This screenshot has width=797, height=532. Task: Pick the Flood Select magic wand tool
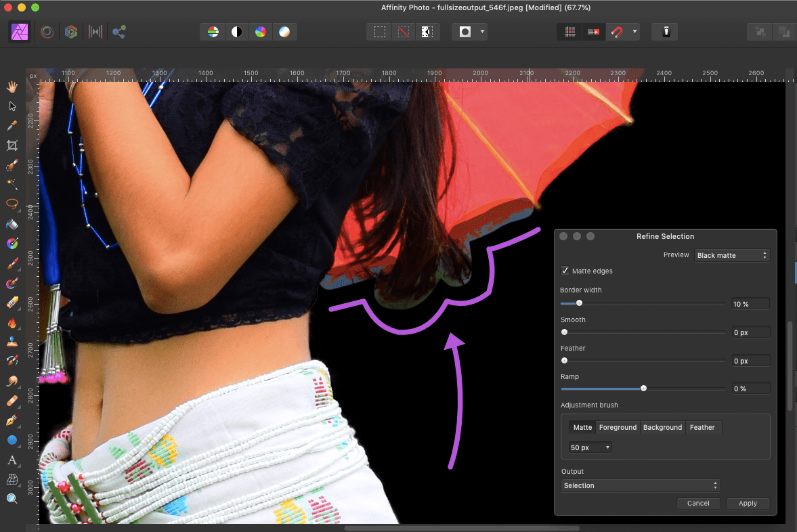12,184
